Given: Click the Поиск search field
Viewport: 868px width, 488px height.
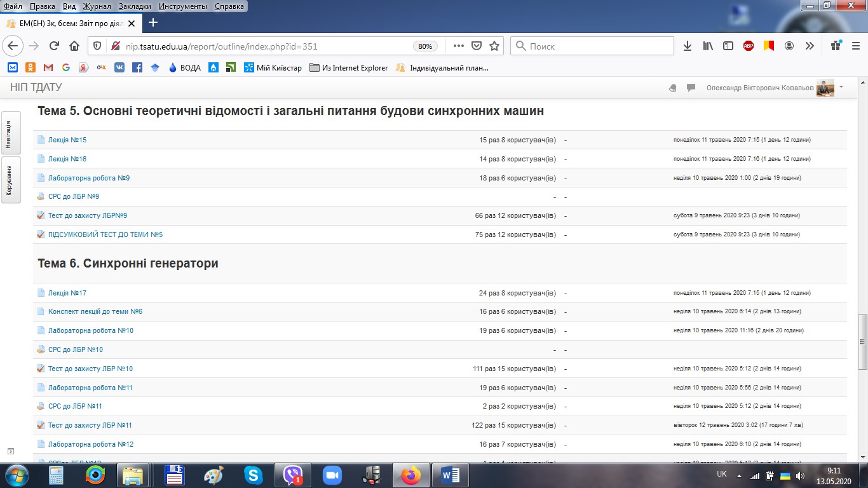Looking at the screenshot, I should [592, 46].
